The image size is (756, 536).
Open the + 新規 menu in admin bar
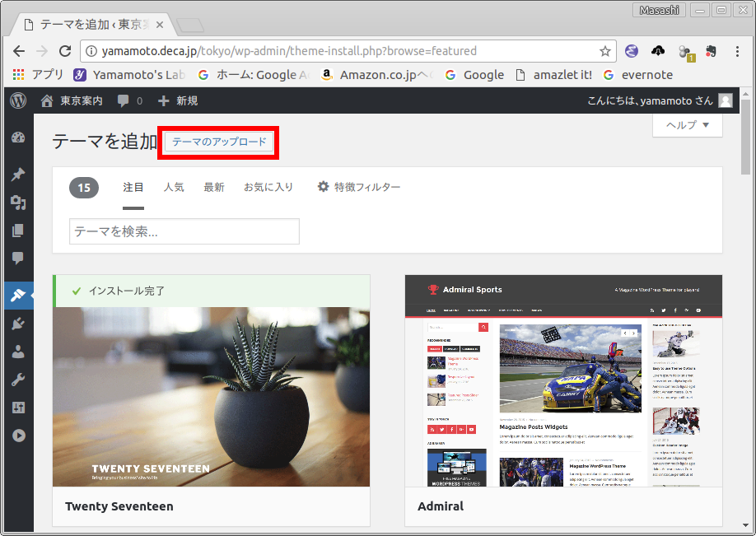coord(178,100)
